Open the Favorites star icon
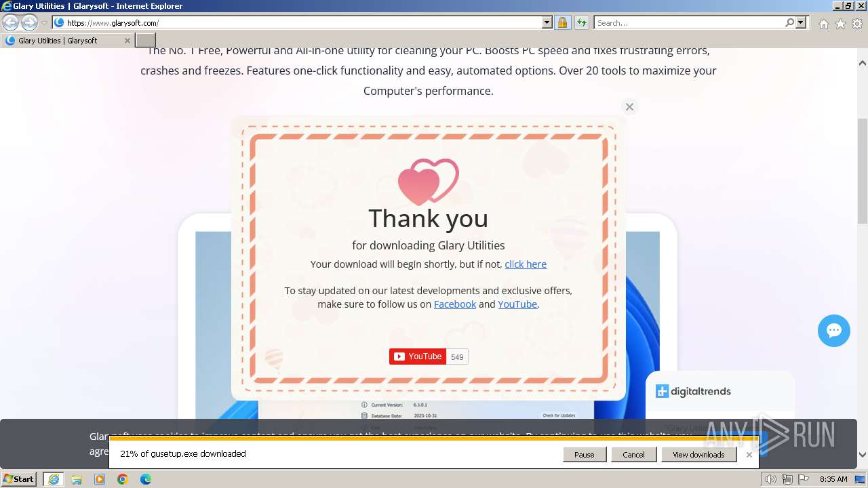 click(840, 24)
